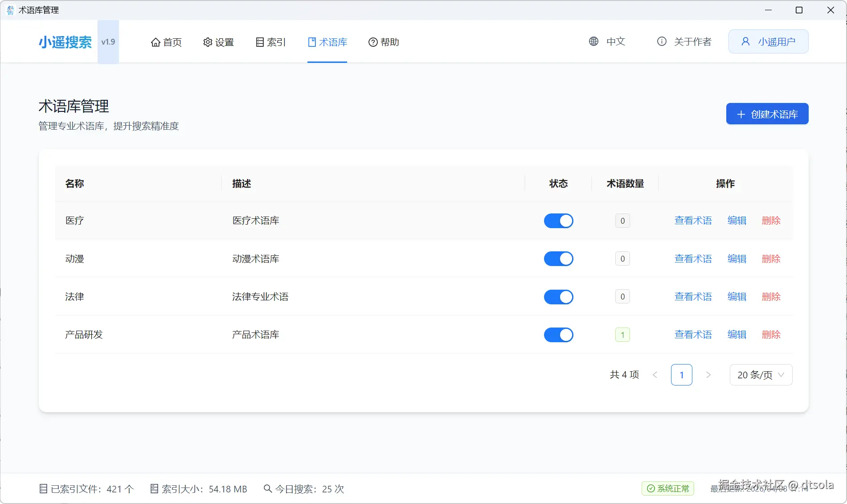Click the previous page arrow
Screen dimensions: 847x504
pos(655,375)
